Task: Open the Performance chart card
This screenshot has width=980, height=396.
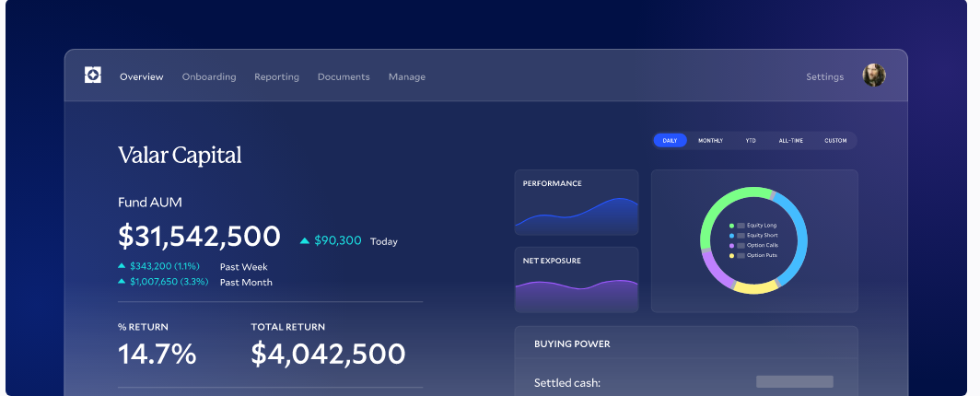Action: click(577, 203)
